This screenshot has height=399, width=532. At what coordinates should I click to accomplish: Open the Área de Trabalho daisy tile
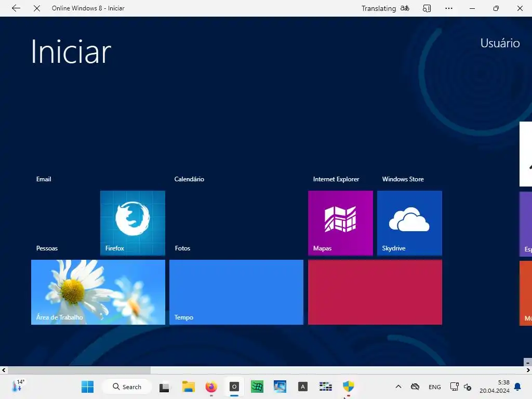point(98,292)
